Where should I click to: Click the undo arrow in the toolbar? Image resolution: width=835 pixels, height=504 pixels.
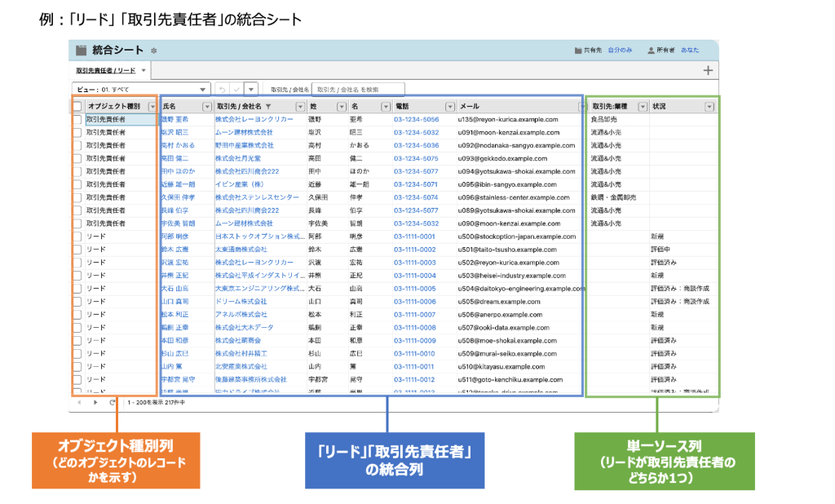click(222, 90)
